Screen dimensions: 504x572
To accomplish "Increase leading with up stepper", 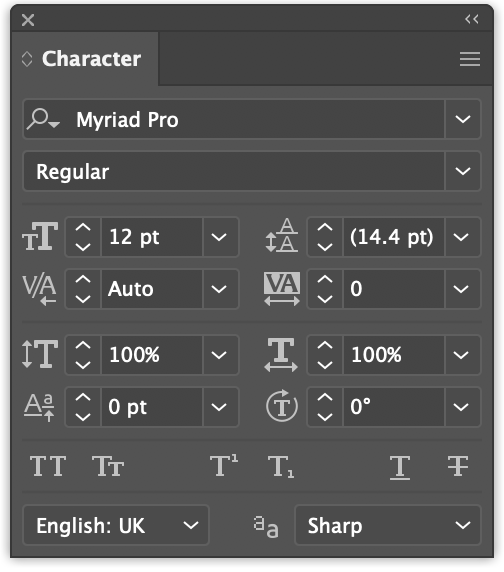I will click(325, 228).
